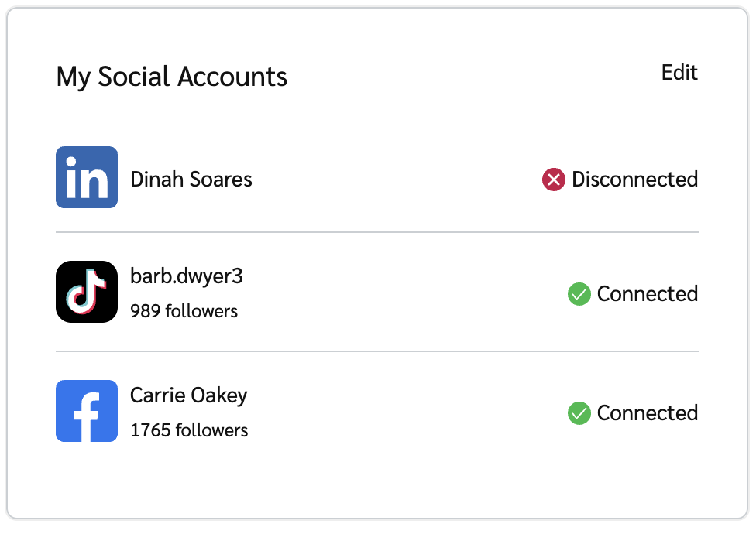The image size is (756, 534).
Task: Select the Carrie Oakey account name
Action: (x=189, y=395)
